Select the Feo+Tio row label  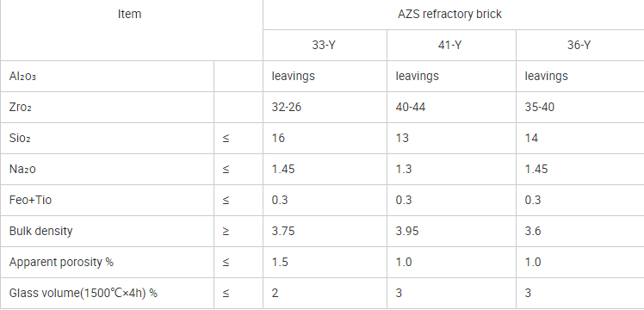point(30,201)
